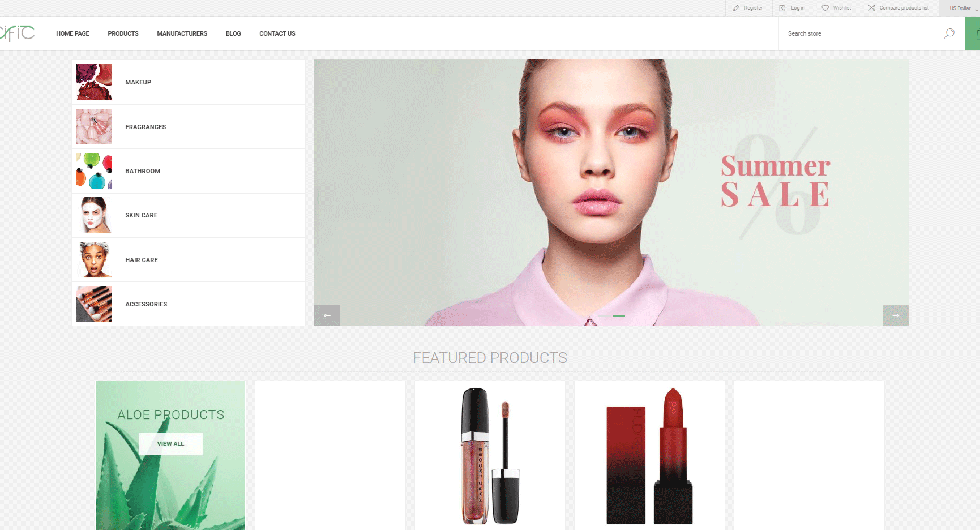Open Wishlist via the heart icon
The image size is (980, 530).
tap(825, 8)
